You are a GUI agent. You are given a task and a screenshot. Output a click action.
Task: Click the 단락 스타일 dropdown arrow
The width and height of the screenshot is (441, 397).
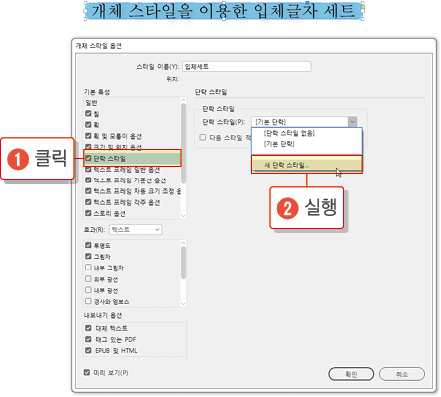pos(353,122)
